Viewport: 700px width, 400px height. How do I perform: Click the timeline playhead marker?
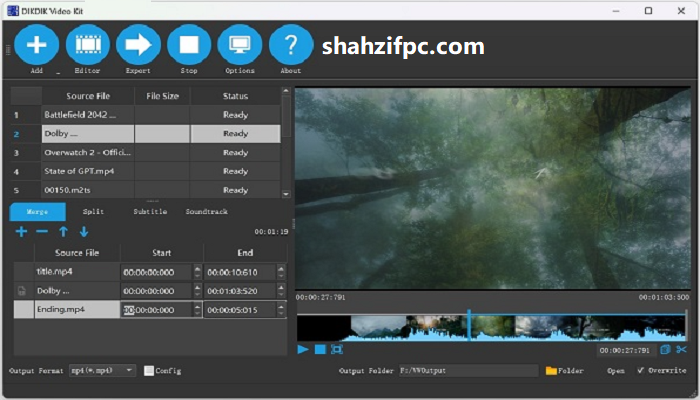[469, 325]
